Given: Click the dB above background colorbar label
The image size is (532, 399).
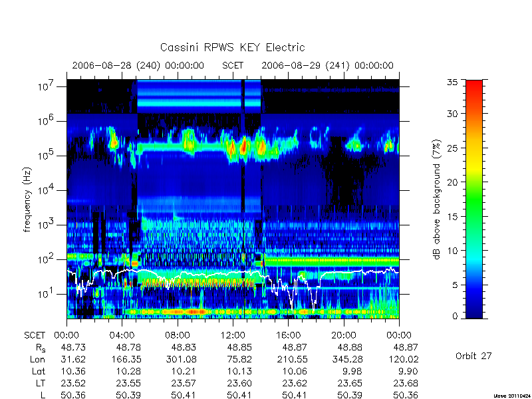Looking at the screenshot, I should (437, 199).
